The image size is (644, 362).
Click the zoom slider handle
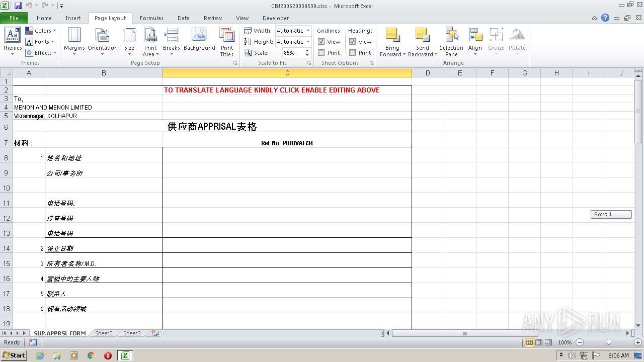tap(609, 342)
